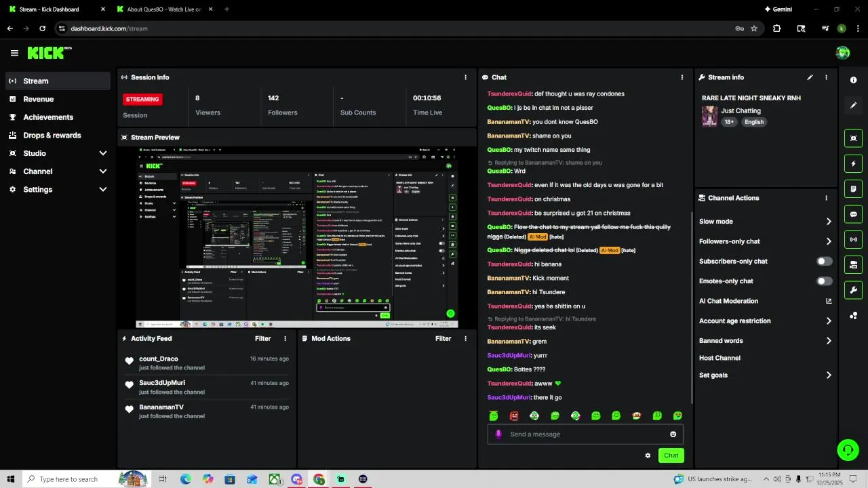Toggle the stream preview widget icon

coord(853,138)
